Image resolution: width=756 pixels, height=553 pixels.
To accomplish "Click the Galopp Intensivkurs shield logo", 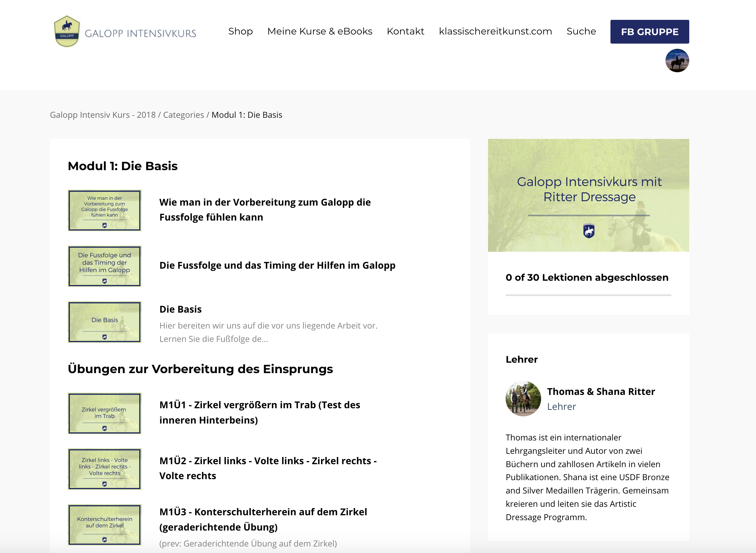I will tap(67, 32).
